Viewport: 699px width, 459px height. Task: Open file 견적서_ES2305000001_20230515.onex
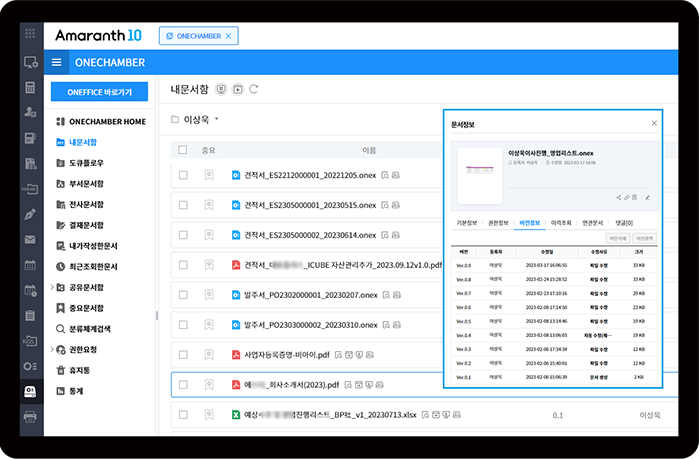pyautogui.click(x=310, y=205)
